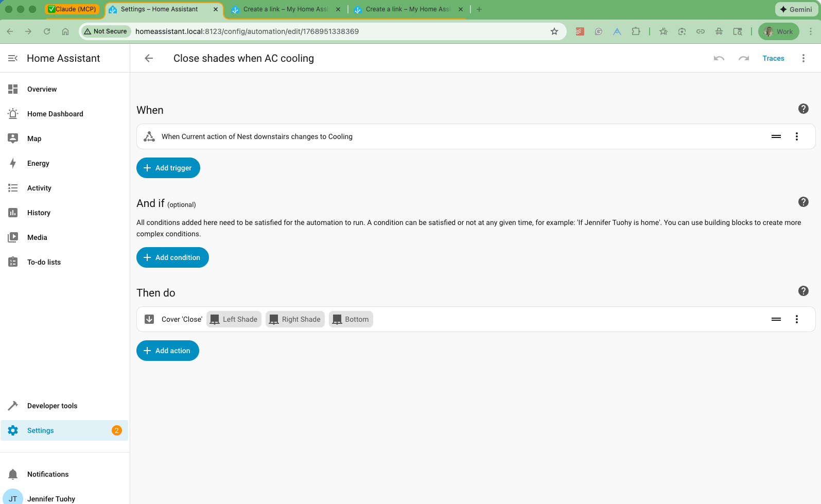Click the Right Shade entity chip
The height and width of the screenshot is (504, 821).
tap(295, 319)
